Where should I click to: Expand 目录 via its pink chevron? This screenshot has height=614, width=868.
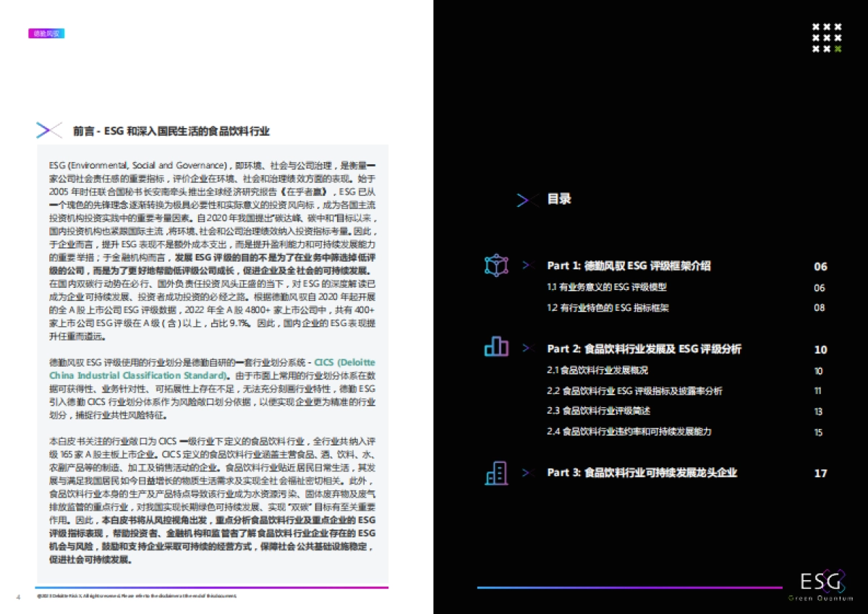click(526, 200)
